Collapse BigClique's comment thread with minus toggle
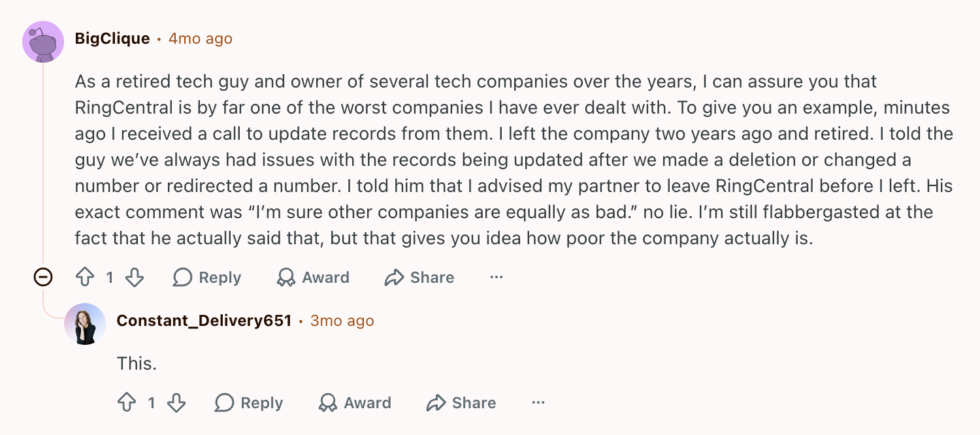Viewport: 980px width, 435px height. [x=43, y=278]
